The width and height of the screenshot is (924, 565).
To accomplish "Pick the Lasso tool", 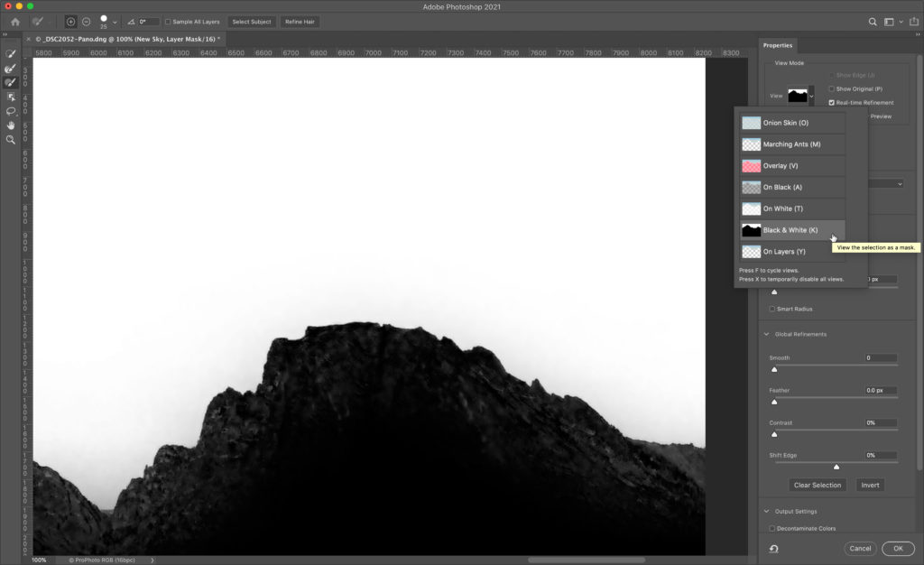I will (x=11, y=111).
